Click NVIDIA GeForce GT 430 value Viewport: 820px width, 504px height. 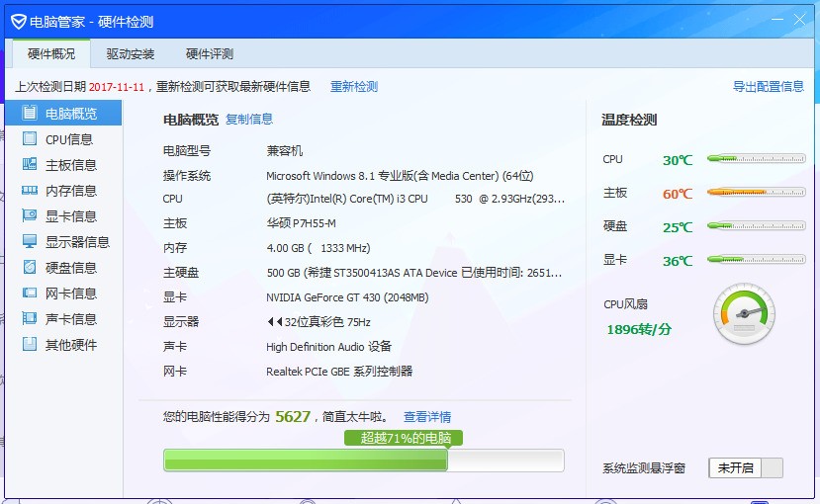pos(347,297)
